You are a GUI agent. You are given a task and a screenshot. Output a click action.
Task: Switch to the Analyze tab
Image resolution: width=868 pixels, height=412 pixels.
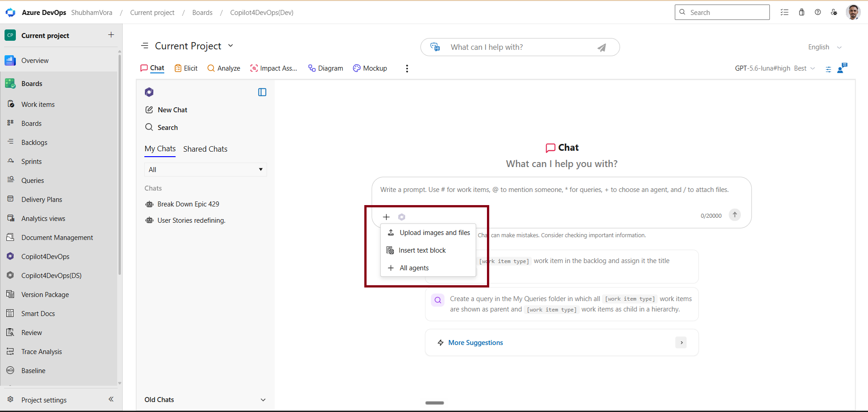pyautogui.click(x=224, y=68)
